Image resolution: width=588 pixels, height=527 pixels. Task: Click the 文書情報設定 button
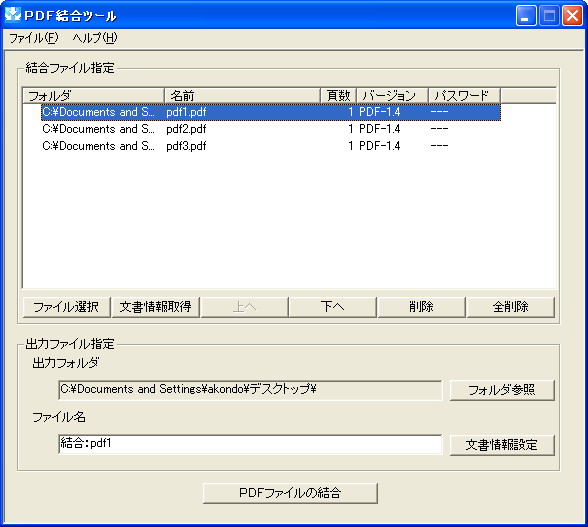click(502, 445)
